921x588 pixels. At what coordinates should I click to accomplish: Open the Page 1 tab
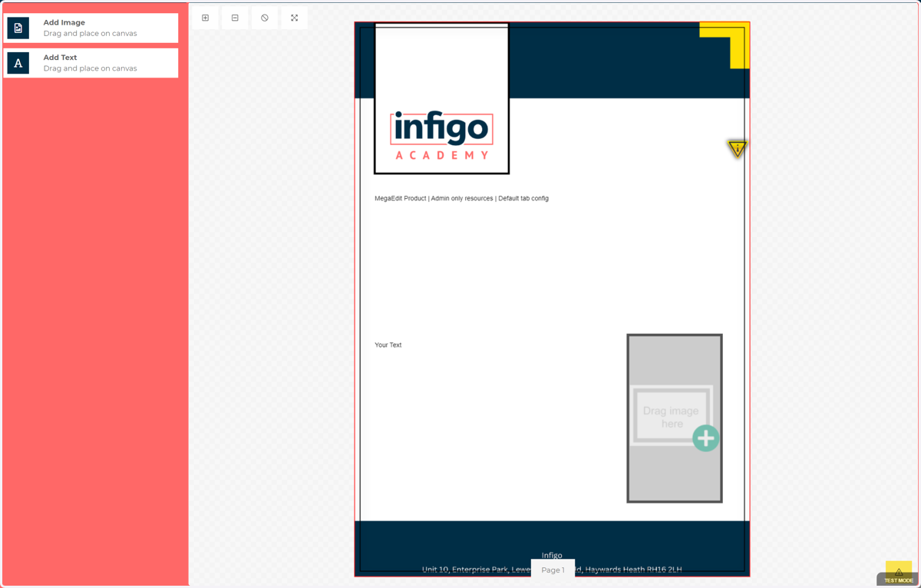(553, 570)
